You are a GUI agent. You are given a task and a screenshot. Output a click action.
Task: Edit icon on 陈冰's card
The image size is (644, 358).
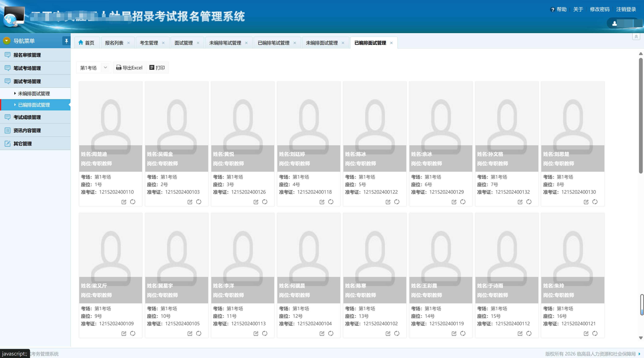(388, 202)
